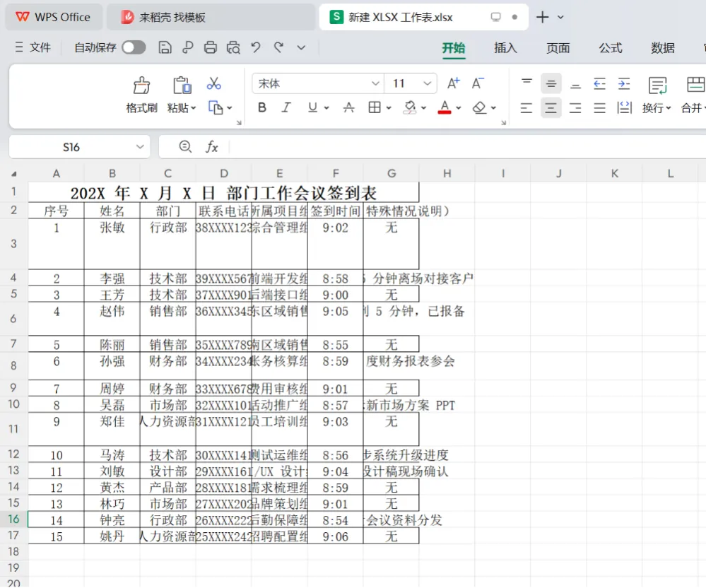This screenshot has width=706, height=588.
Task: Click the eraser clear icon
Action: [x=480, y=107]
